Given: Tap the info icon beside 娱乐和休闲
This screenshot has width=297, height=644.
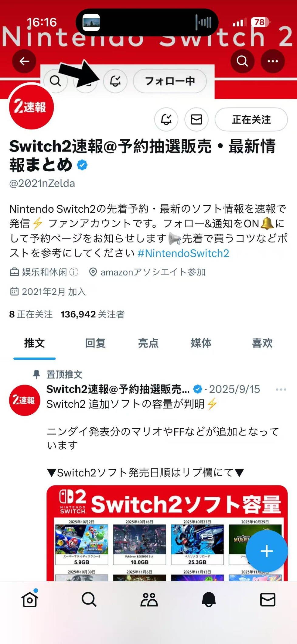Looking at the screenshot, I should [x=74, y=272].
